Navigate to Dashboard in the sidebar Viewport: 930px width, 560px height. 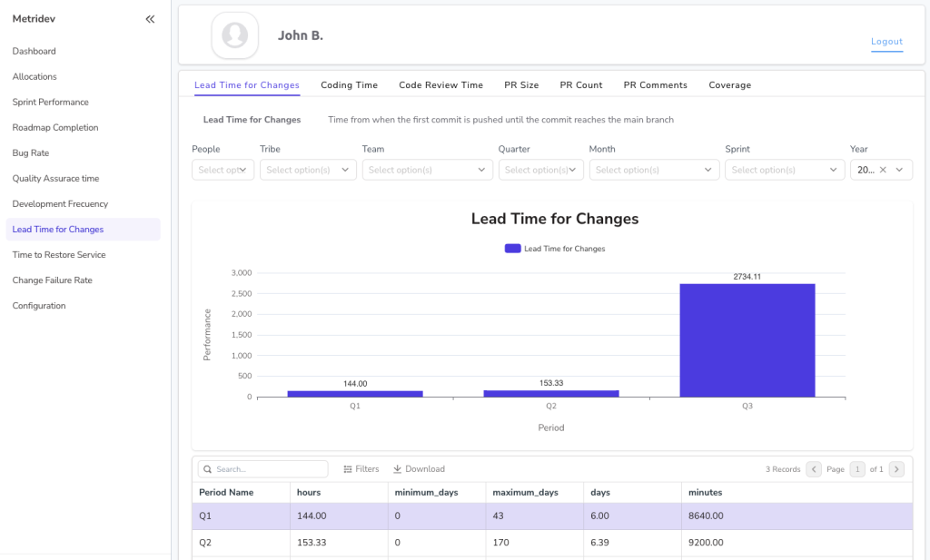coord(35,51)
